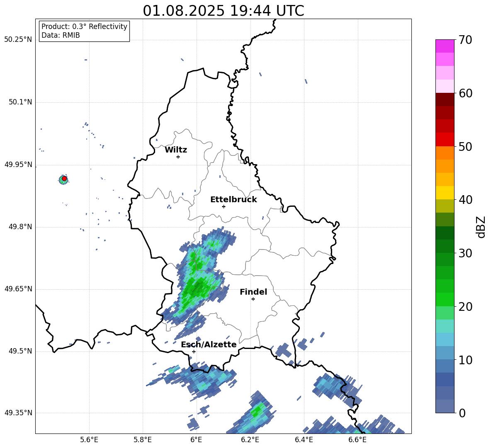Click the green echo cell near 6.2°E, 49.35°N
Viewport: 491px width, 448px height.
(x=258, y=410)
